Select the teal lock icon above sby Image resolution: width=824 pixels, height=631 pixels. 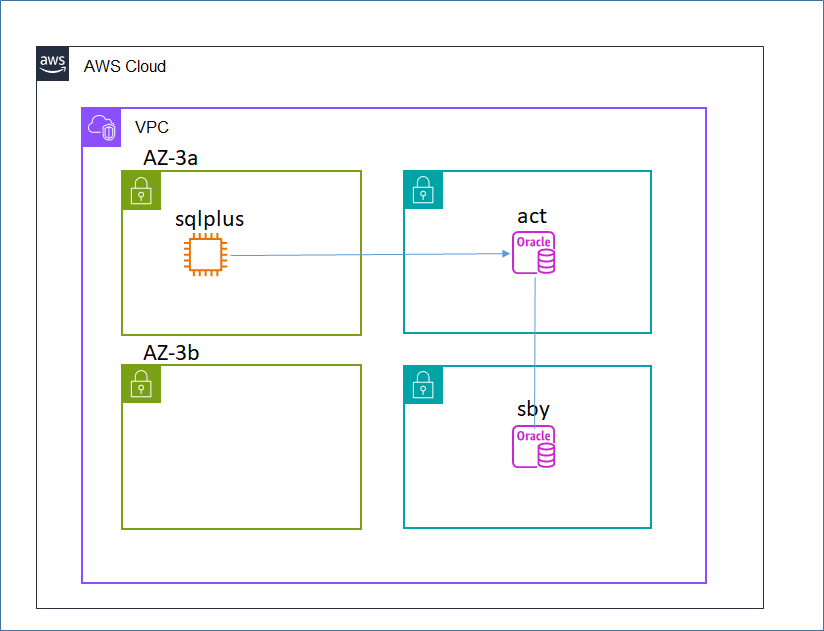[422, 385]
